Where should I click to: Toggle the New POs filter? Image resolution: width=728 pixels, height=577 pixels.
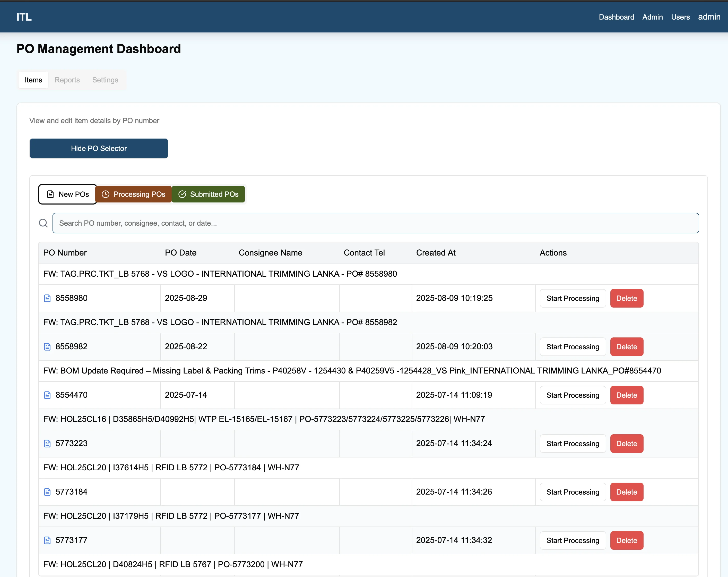[67, 194]
